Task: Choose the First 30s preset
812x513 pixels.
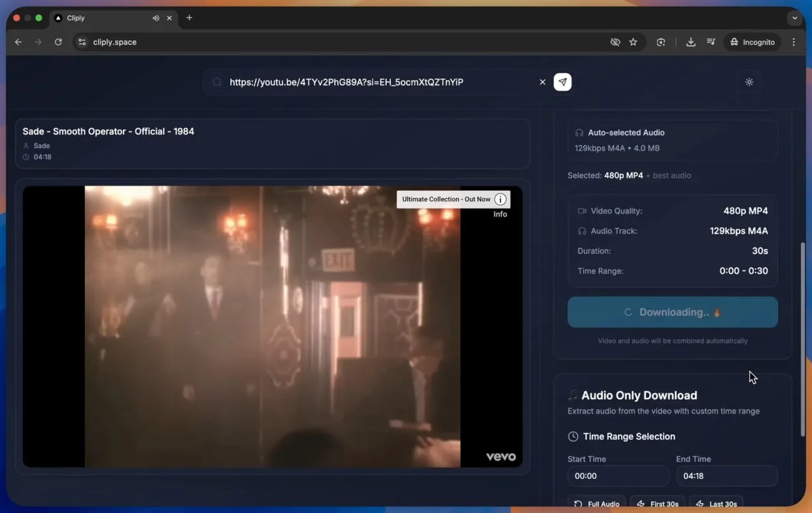Action: (x=658, y=503)
